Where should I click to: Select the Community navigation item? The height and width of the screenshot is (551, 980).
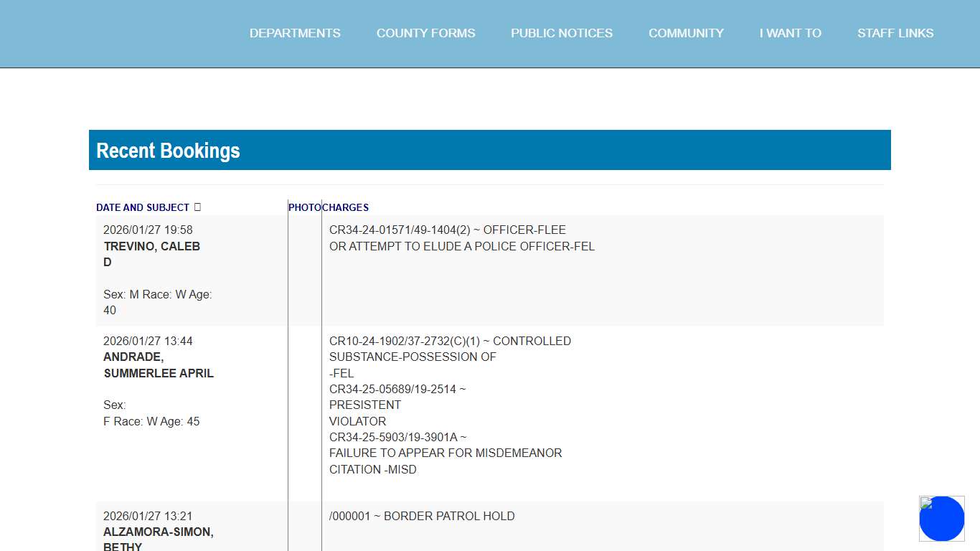[686, 33]
